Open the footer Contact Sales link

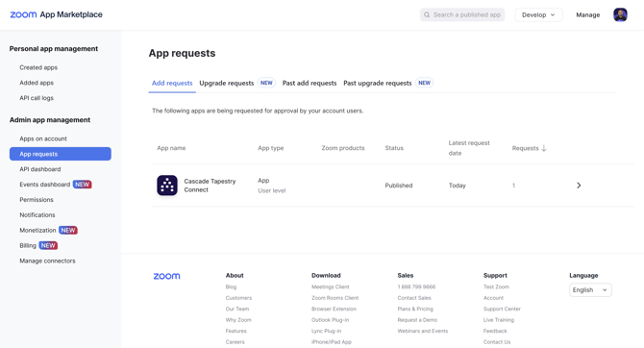pos(414,298)
